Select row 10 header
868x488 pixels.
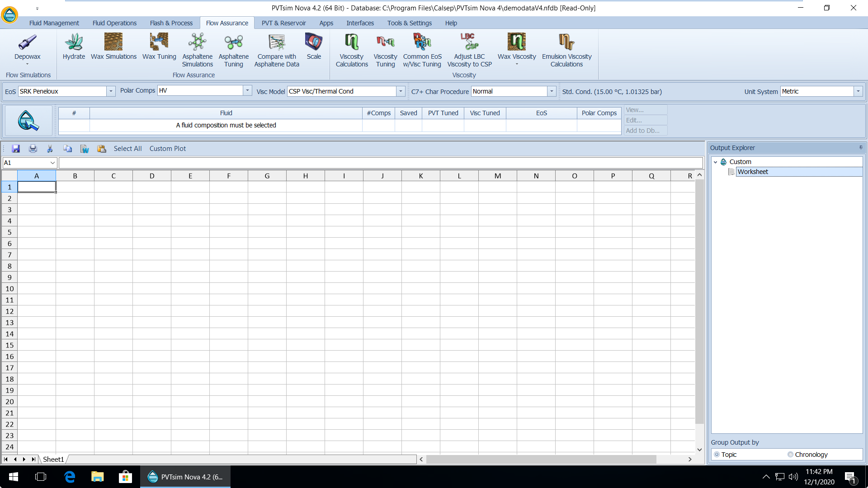[9, 289]
